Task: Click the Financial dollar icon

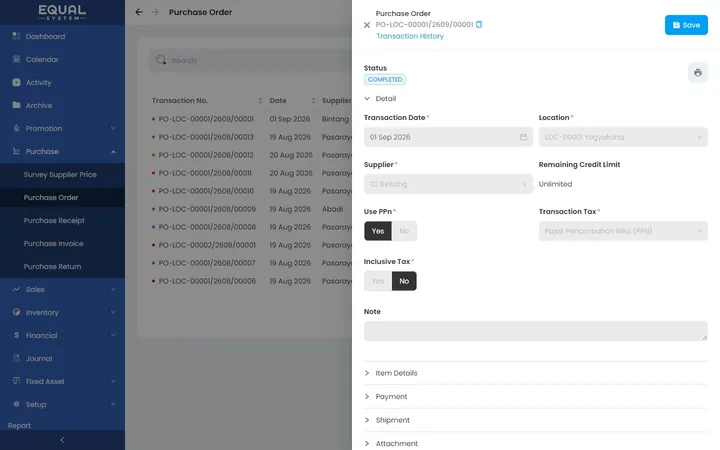Action: tap(16, 335)
